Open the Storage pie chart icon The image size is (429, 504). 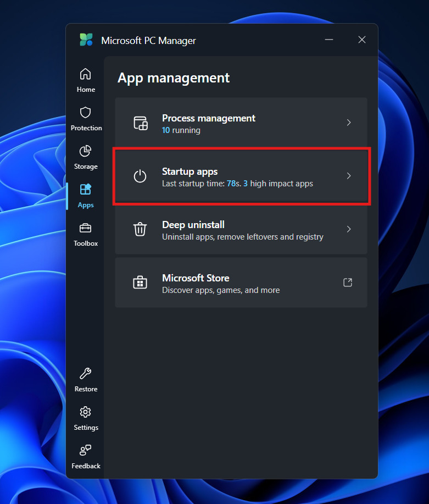(86, 151)
